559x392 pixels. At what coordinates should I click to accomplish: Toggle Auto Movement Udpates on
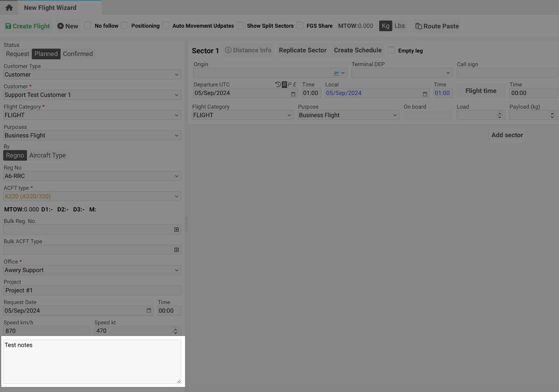165,25
